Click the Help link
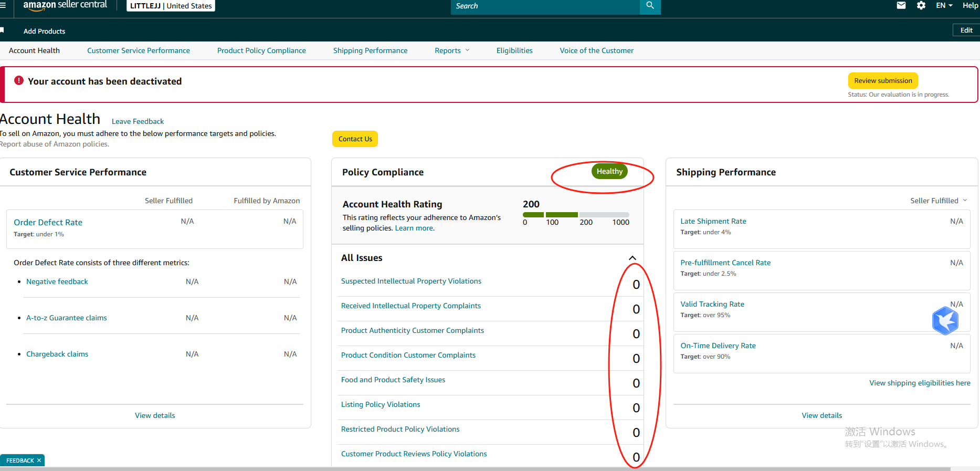 pyautogui.click(x=970, y=5)
